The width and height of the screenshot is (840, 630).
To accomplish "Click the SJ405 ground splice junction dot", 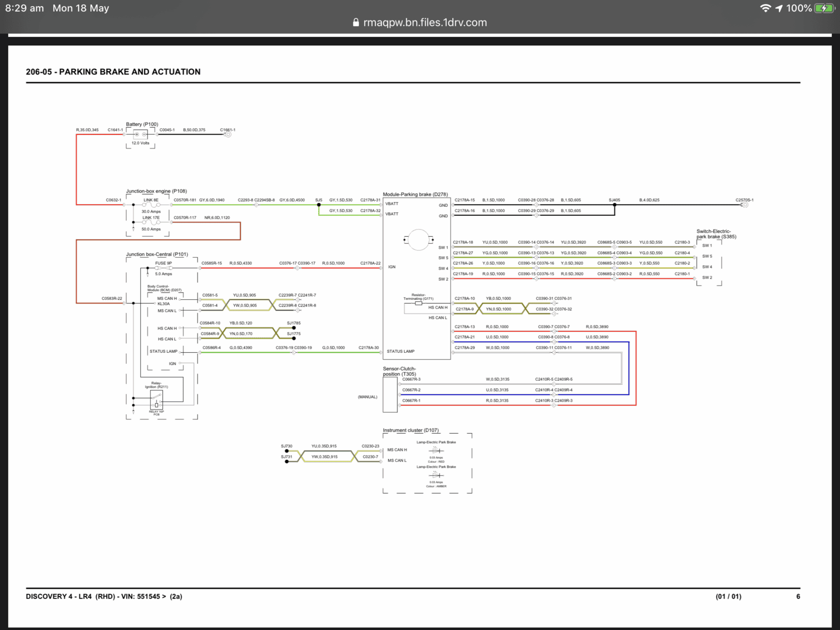I will click(614, 205).
